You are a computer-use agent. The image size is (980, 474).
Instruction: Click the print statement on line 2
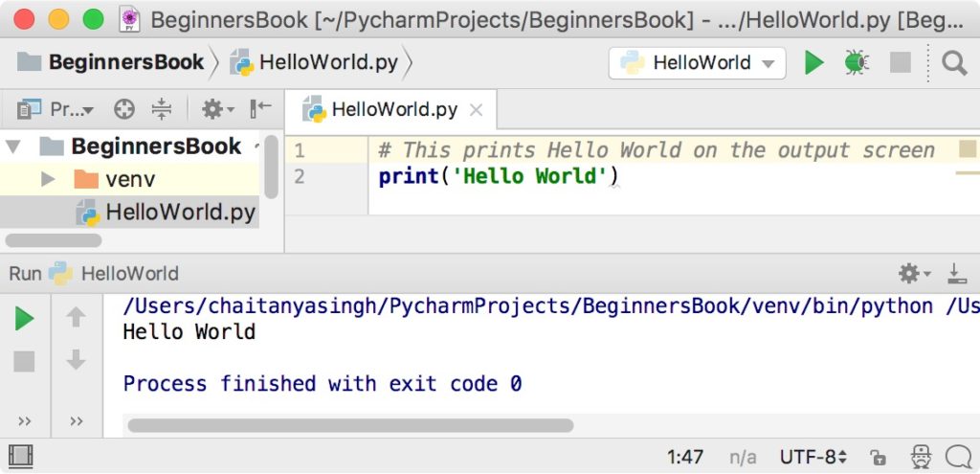(498, 177)
